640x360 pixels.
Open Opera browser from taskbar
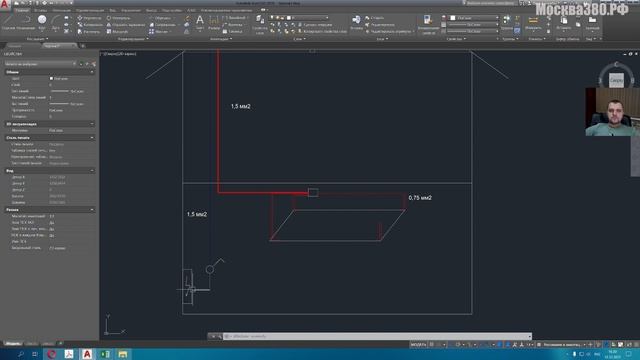(51, 354)
